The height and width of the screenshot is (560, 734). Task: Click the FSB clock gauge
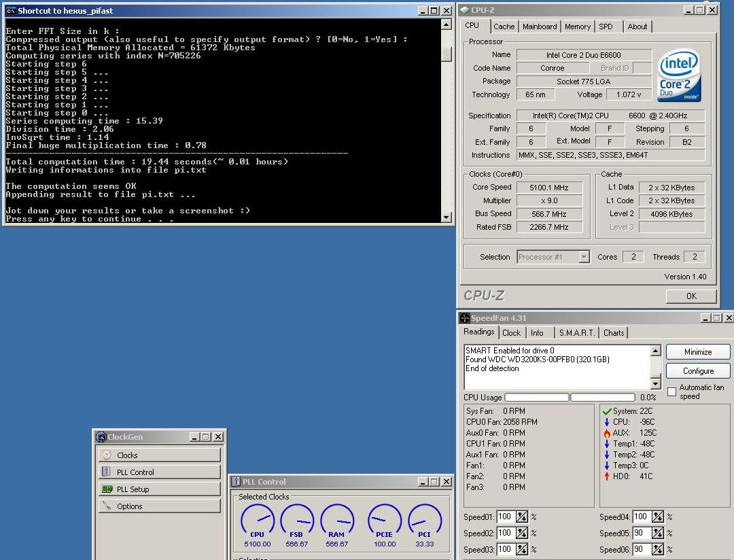point(297,521)
